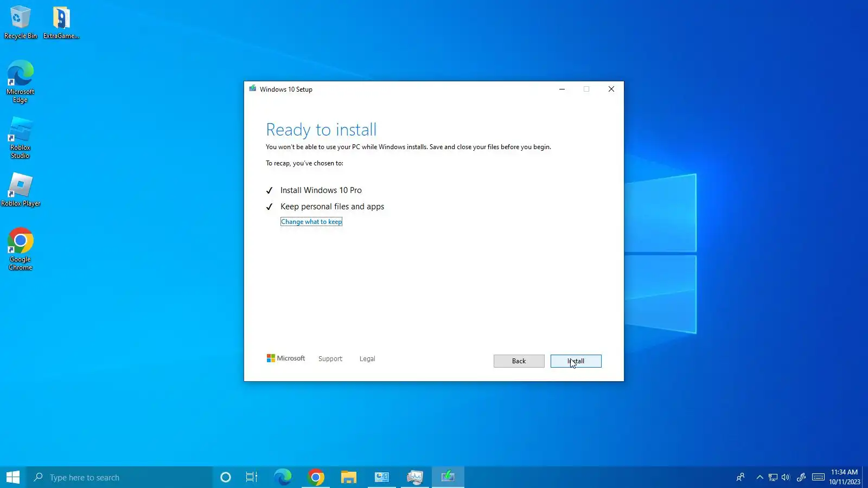Open Task View on the taskbar
868x488 pixels.
252,477
